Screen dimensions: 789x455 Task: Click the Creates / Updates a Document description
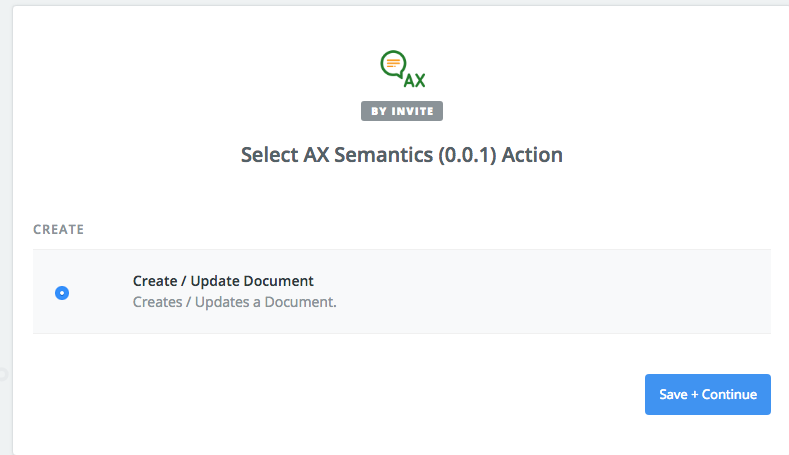click(x=234, y=302)
